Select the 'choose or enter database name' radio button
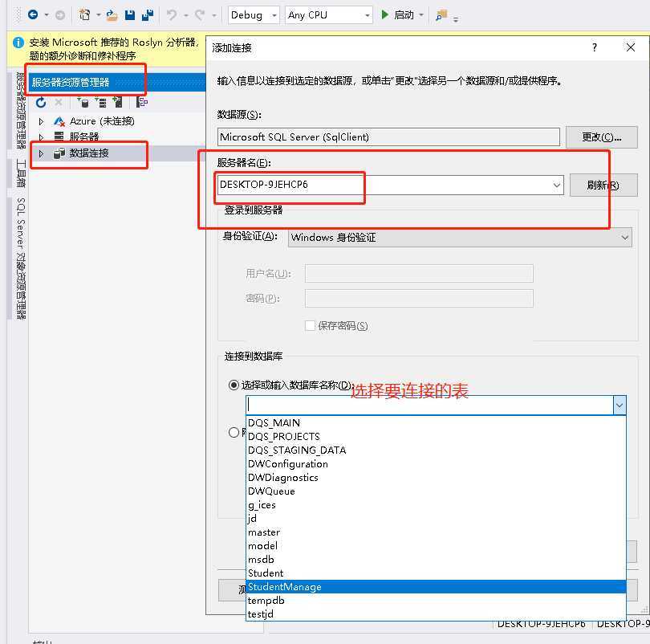Screen dimensions: 650x644 click(234, 385)
